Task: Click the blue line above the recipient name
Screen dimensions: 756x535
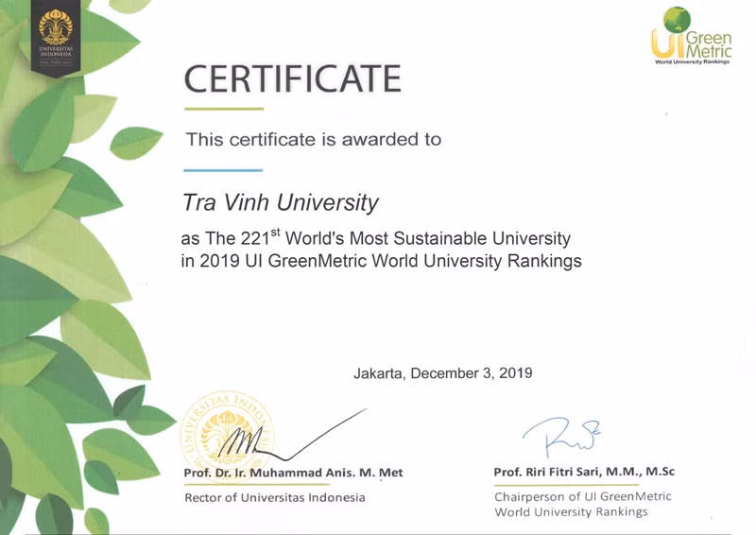Action: click(223, 170)
